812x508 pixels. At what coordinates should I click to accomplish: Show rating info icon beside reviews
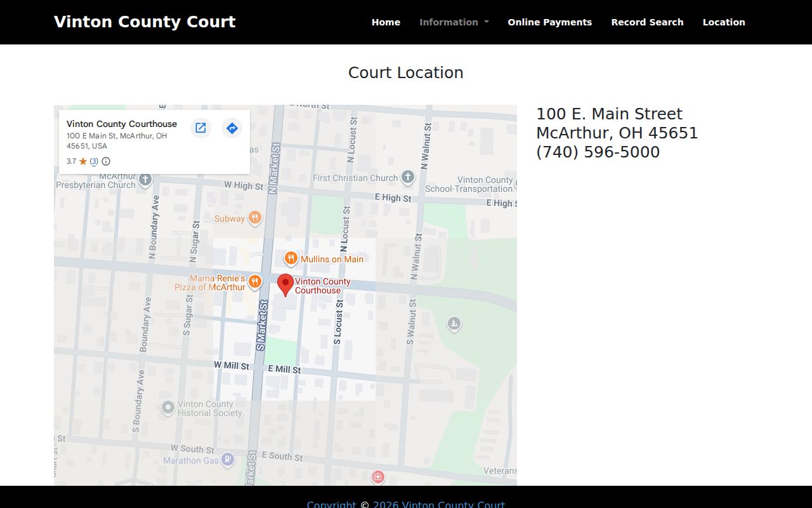[106, 161]
